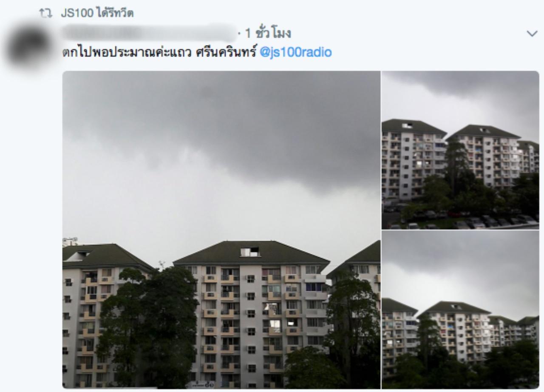The height and width of the screenshot is (392, 544).
Task: Open the bottom-right apartment buildings photo
Action: pyautogui.click(x=460, y=310)
